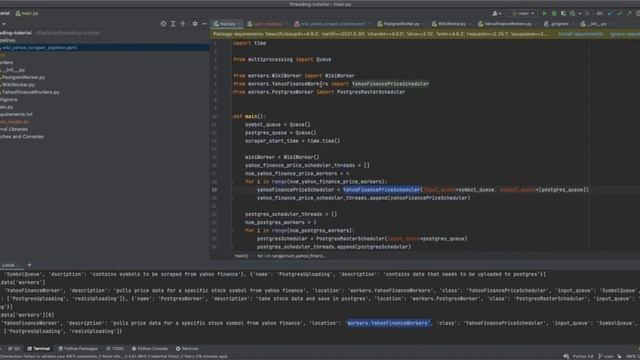Click the profiler icon in the run toolbar

coord(572,13)
